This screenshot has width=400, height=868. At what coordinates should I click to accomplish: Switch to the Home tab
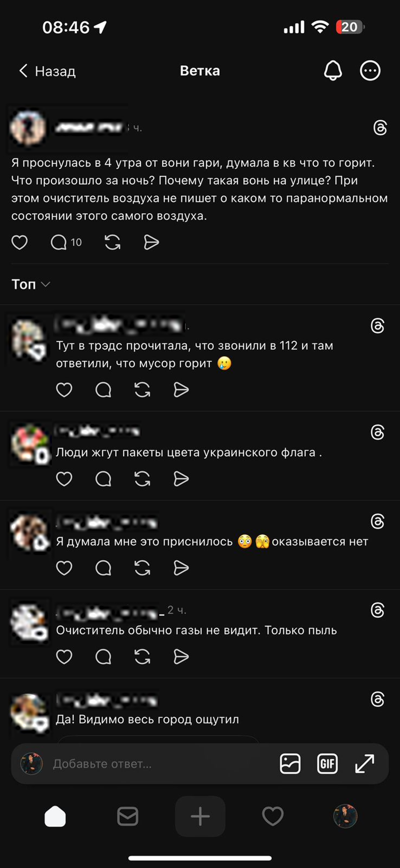point(55,816)
